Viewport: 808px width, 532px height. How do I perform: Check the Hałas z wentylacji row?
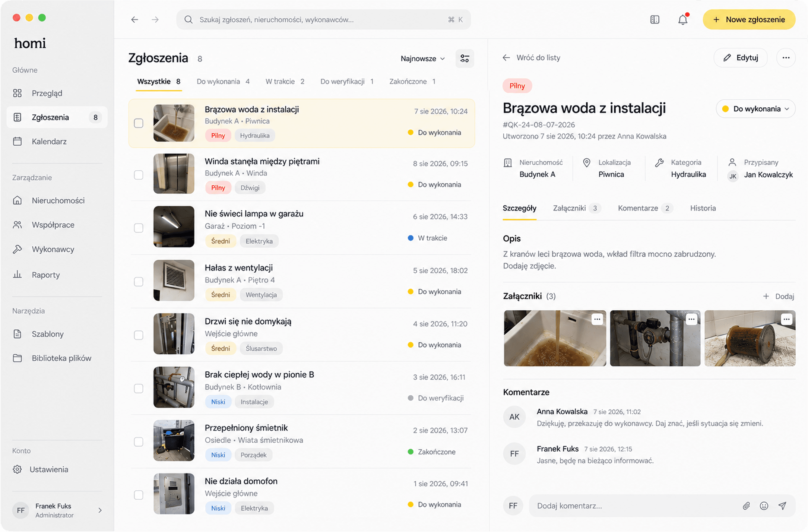139,281
